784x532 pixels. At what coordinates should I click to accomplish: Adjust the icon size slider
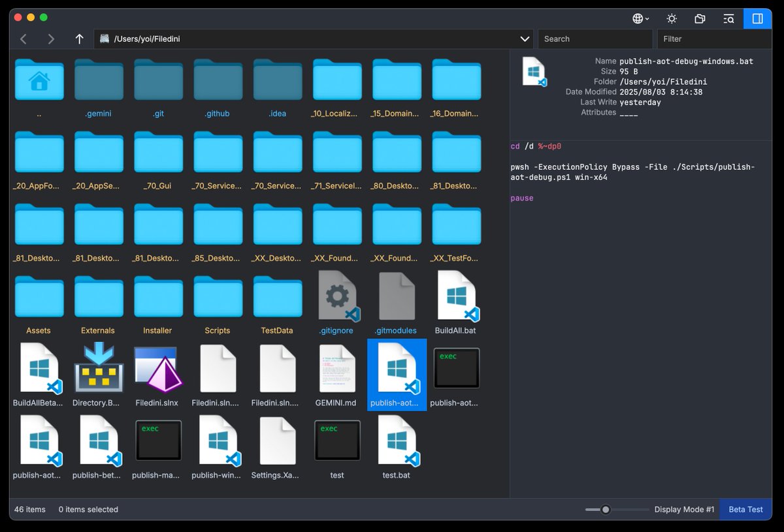(606, 509)
